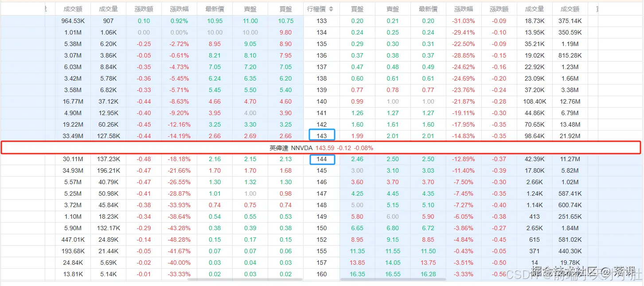Select the put change -31.03% cell
Image resolution: width=644 pixels, height=286 pixels.
click(x=464, y=21)
